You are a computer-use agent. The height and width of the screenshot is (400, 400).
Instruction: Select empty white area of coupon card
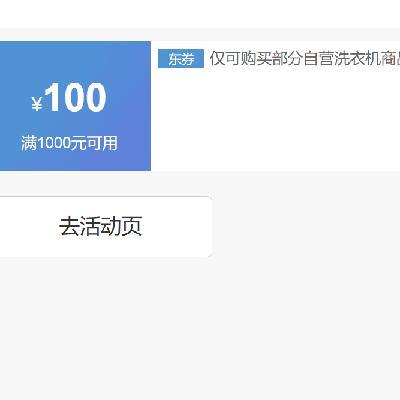click(275, 120)
